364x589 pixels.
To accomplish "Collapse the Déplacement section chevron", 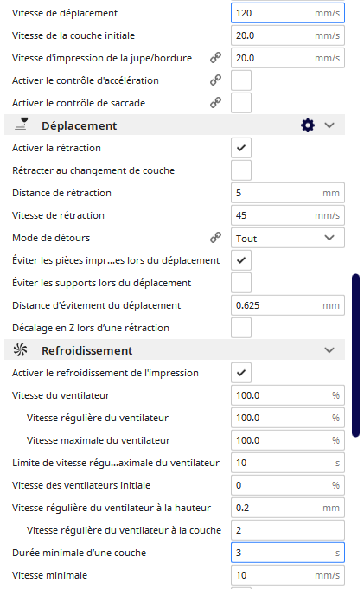I will coord(329,125).
